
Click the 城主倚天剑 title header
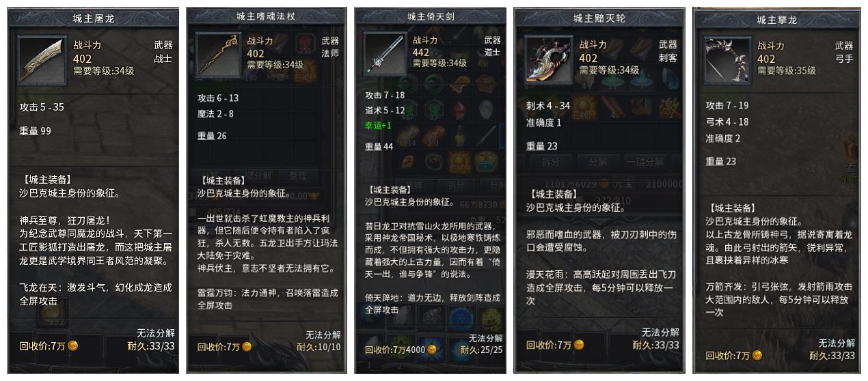point(431,16)
